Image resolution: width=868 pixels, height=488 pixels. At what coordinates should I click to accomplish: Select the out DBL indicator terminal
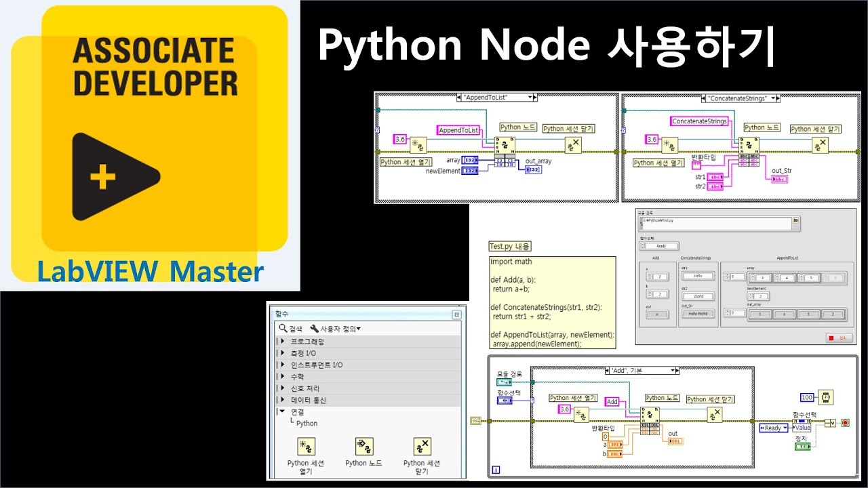tap(675, 441)
